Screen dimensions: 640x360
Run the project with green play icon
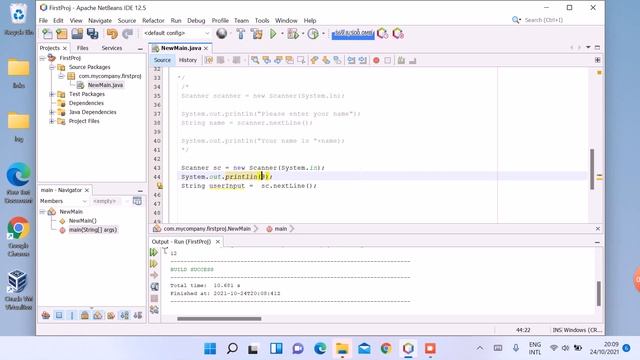pyautogui.click(x=273, y=33)
